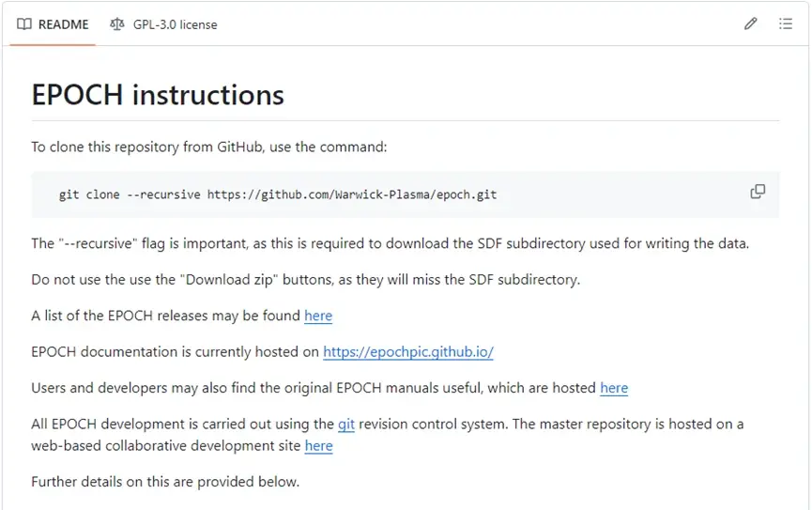812x510 pixels.
Task: Click the "EPOCH documentation is currently hosted" text
Action: 176,352
